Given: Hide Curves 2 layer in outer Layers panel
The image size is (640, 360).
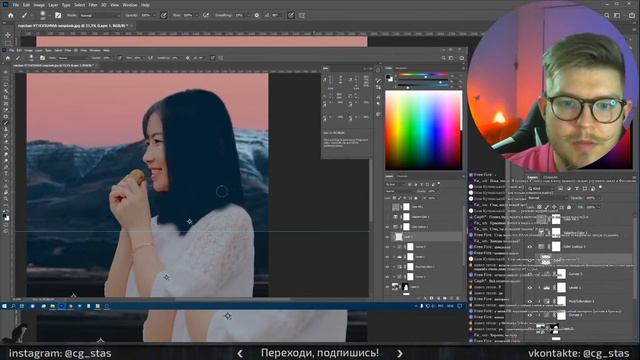Looking at the screenshot, I should point(530,274).
